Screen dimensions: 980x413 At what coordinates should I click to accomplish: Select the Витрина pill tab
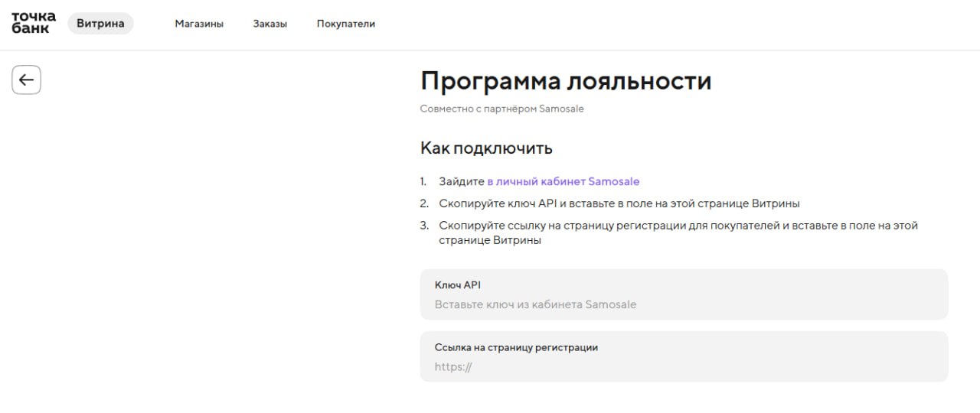click(x=100, y=24)
